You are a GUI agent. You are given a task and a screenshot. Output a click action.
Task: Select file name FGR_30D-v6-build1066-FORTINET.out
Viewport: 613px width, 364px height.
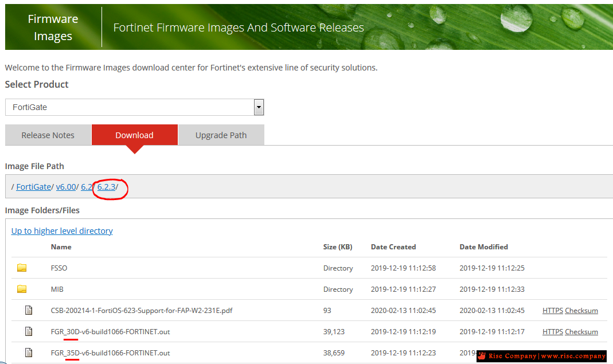tap(110, 331)
